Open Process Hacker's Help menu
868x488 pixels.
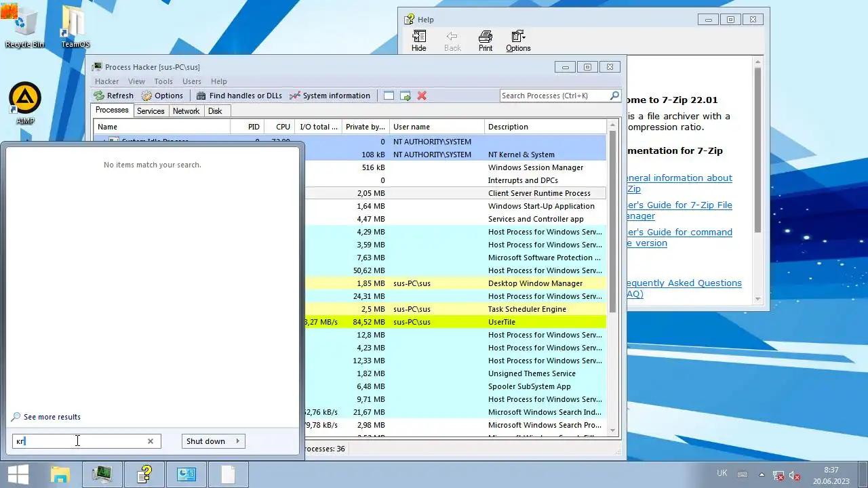pos(219,81)
